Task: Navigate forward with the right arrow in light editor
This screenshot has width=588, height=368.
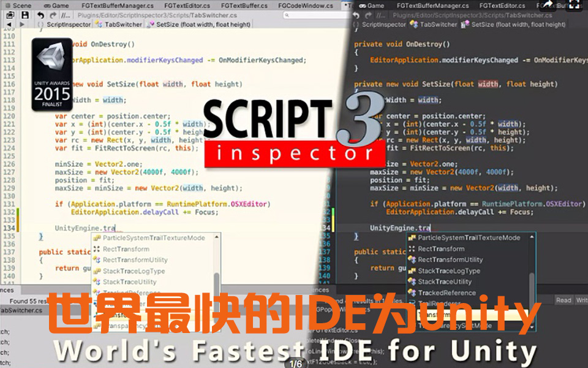Action: pos(22,25)
